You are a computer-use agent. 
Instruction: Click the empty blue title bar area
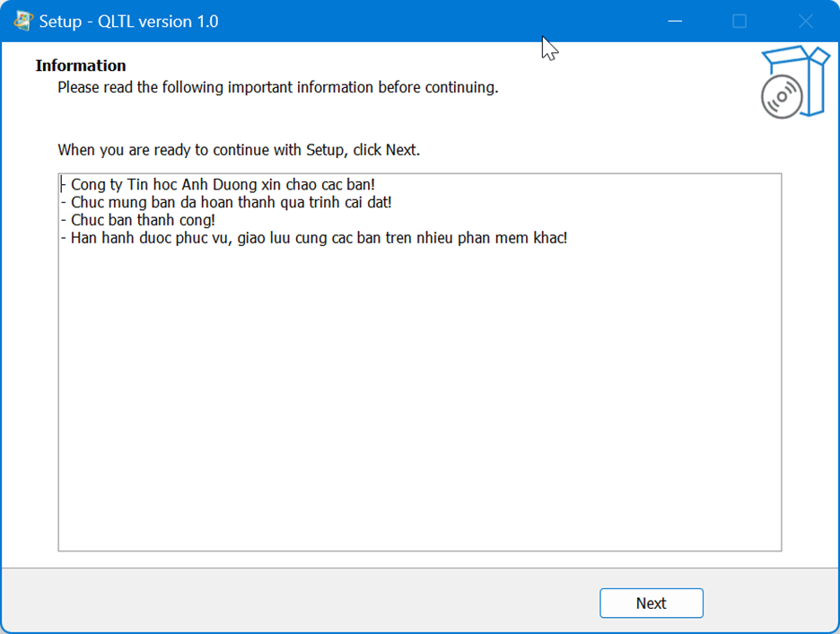click(x=431, y=21)
